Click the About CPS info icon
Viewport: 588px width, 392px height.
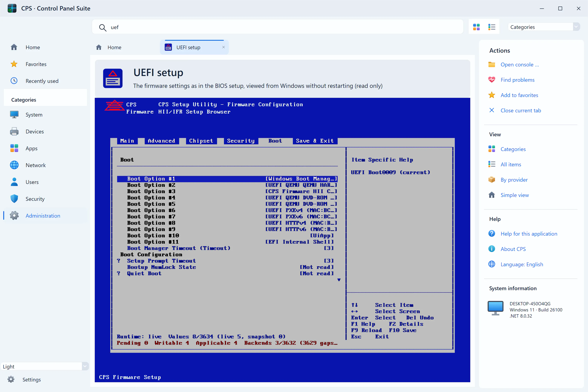pyautogui.click(x=492, y=249)
